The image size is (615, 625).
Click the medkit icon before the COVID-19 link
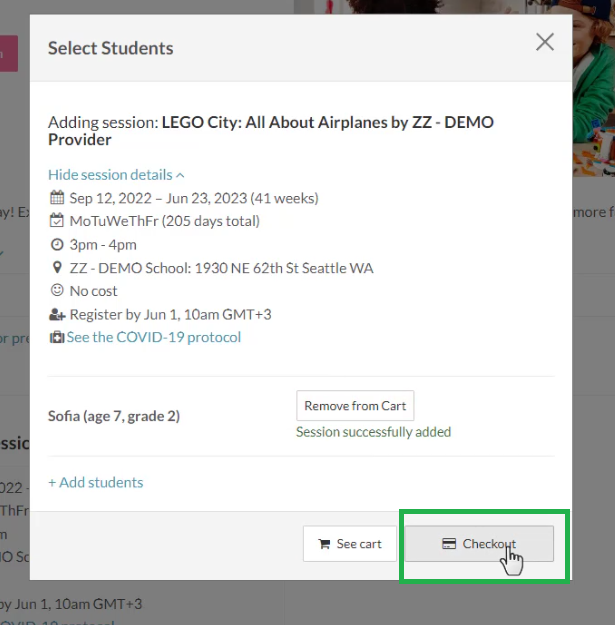click(x=56, y=337)
